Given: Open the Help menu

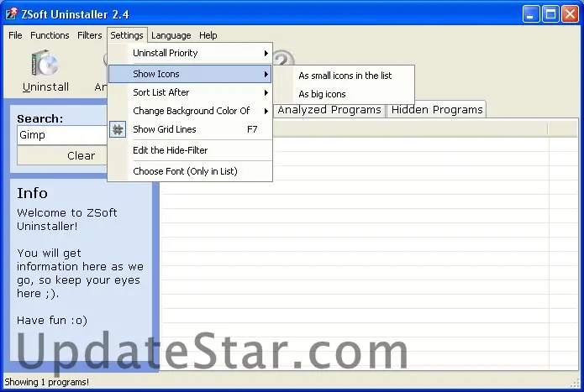Looking at the screenshot, I should click(208, 35).
